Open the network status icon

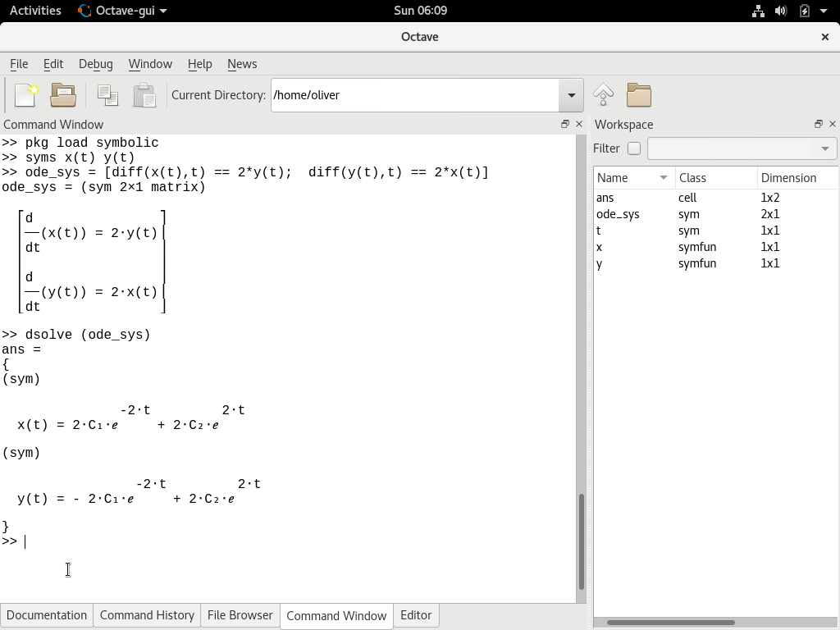point(758,11)
